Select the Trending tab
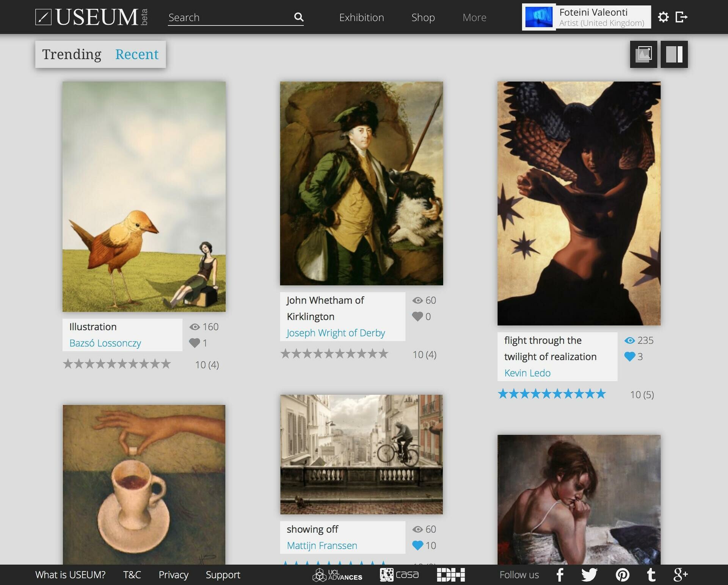This screenshot has height=585, width=728. click(x=72, y=54)
